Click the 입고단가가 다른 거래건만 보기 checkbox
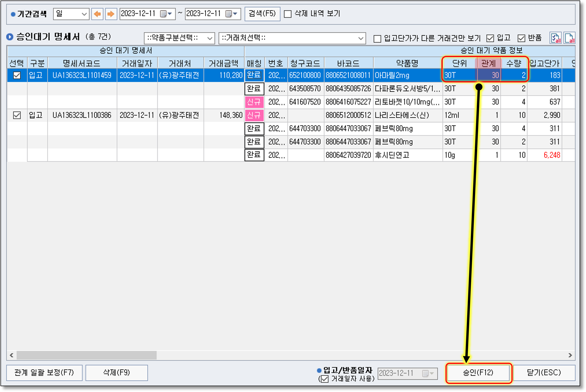Image resolution: width=586 pixels, height=392 pixels. click(x=377, y=39)
